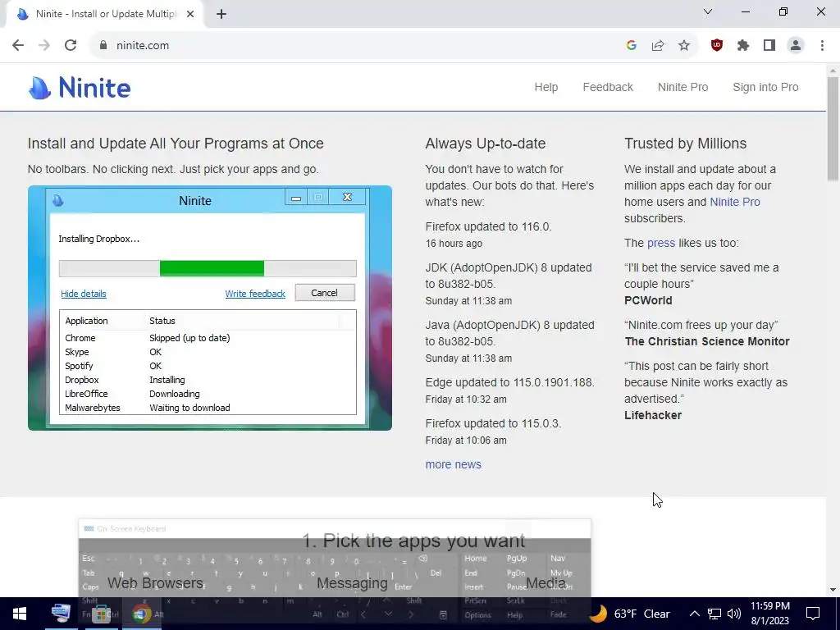Select the Ninite browser tab
Viewport: 840px width, 630px height.
click(106, 15)
